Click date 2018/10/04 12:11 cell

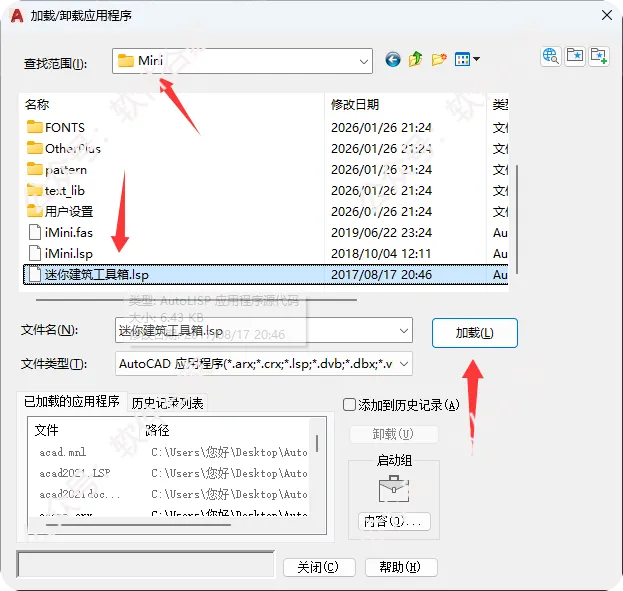point(381,254)
